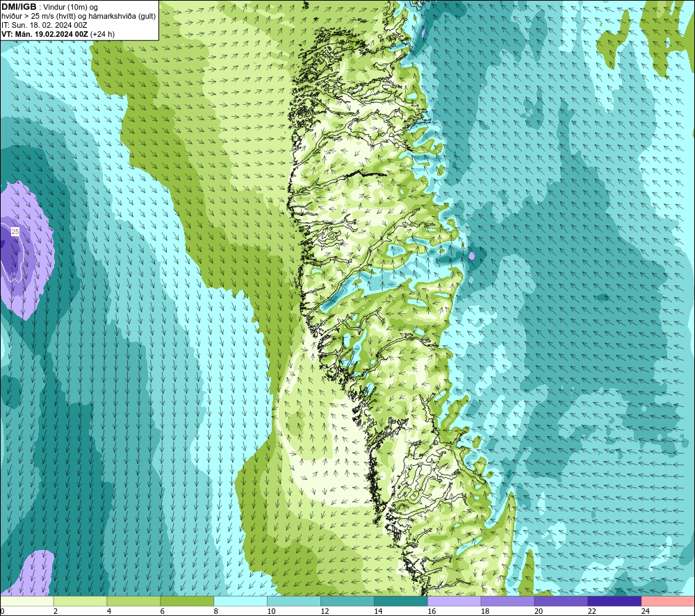Select the pink above-24 legend swatch
This screenshot has height=616, width=695.
pos(668,601)
